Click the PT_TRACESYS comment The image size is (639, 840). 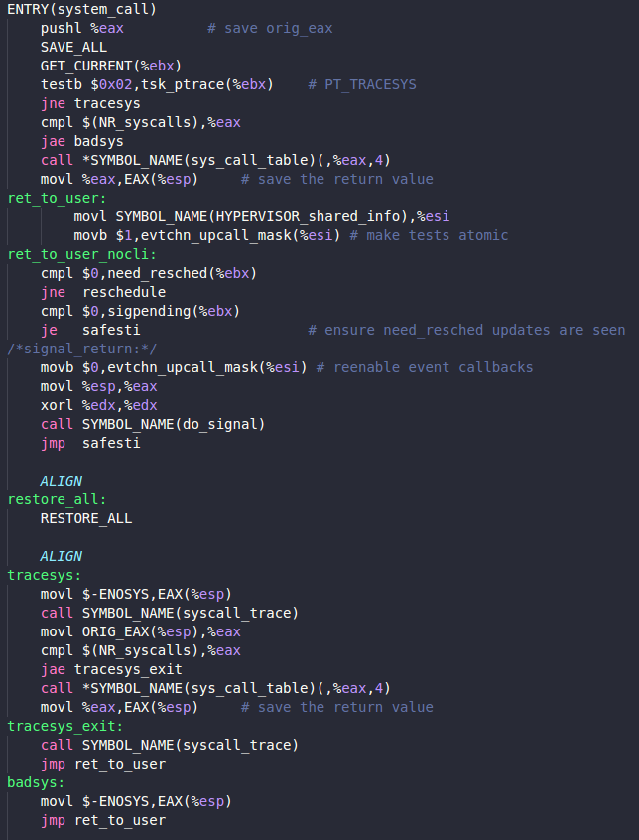(362, 84)
